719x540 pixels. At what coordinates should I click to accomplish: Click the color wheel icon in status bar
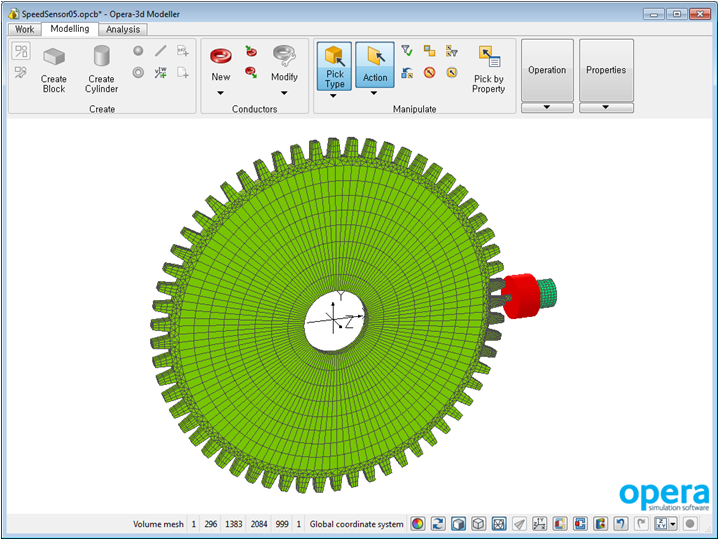[x=417, y=524]
